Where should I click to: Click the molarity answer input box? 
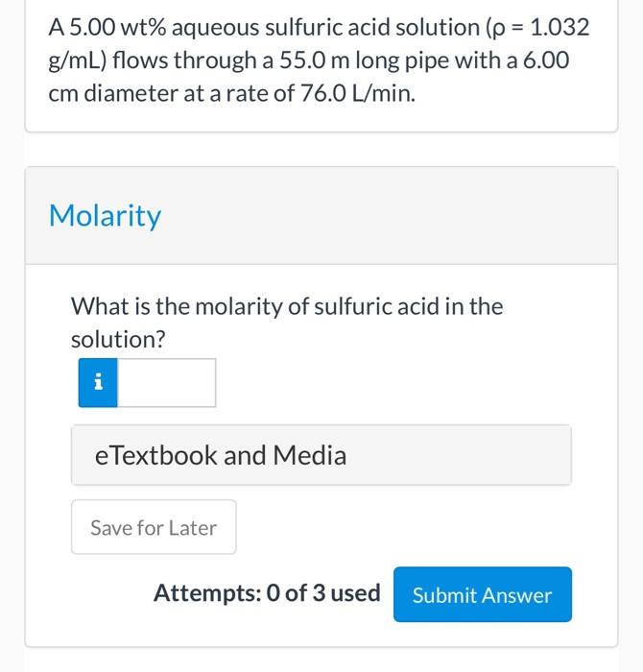tap(166, 382)
